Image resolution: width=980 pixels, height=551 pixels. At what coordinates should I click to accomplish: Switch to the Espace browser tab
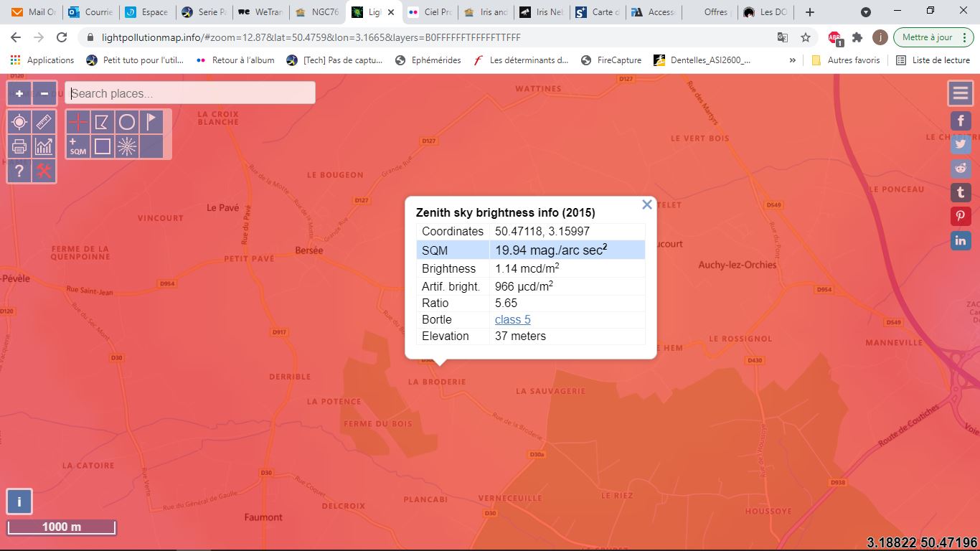(x=146, y=12)
